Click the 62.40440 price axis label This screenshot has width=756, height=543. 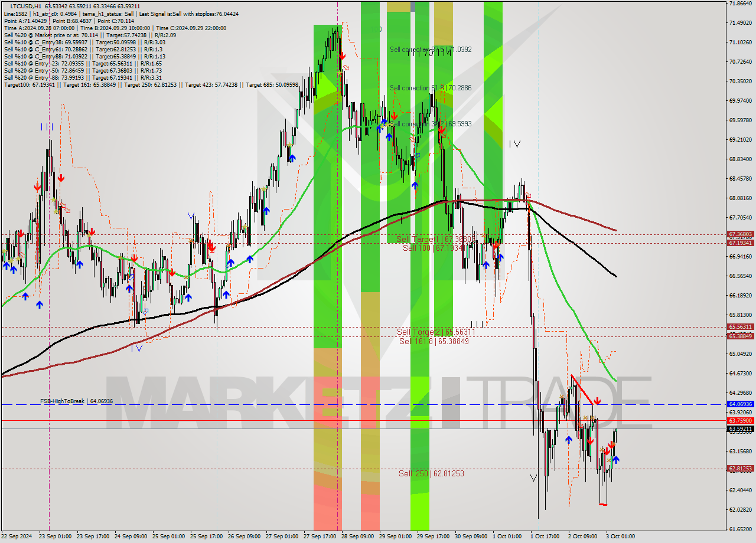[x=740, y=490]
